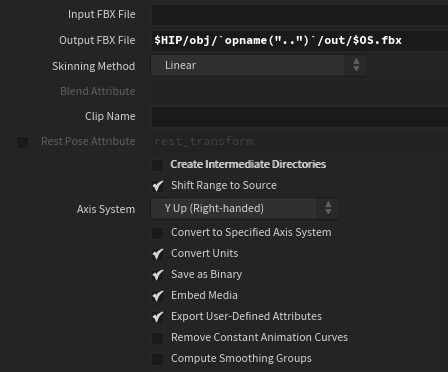Click the Skinning Method dropdown arrows
The width and height of the screenshot is (448, 372).
[356, 65]
